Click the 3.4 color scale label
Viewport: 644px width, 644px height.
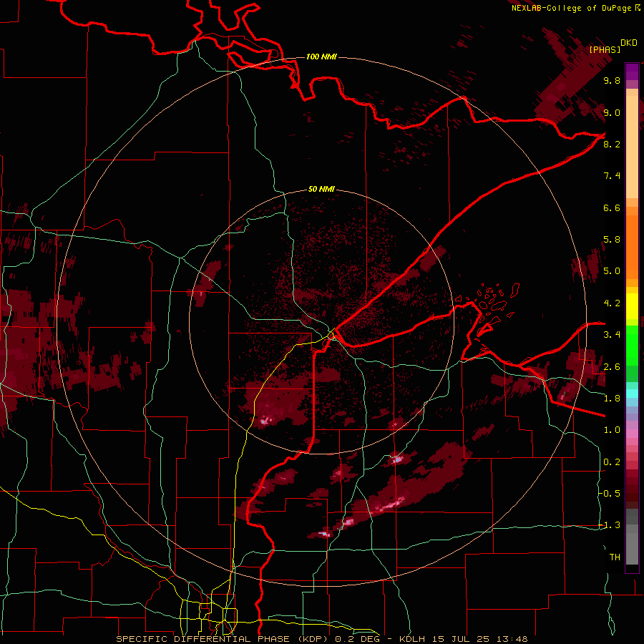612,335
